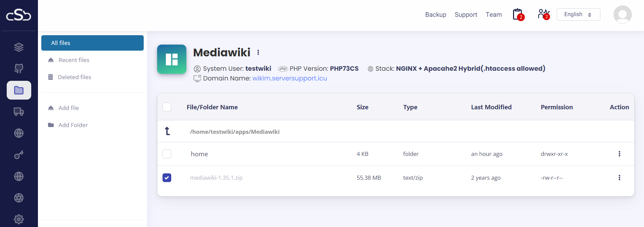Open the settings gear sidebar icon
The height and width of the screenshot is (227, 644).
click(x=19, y=219)
